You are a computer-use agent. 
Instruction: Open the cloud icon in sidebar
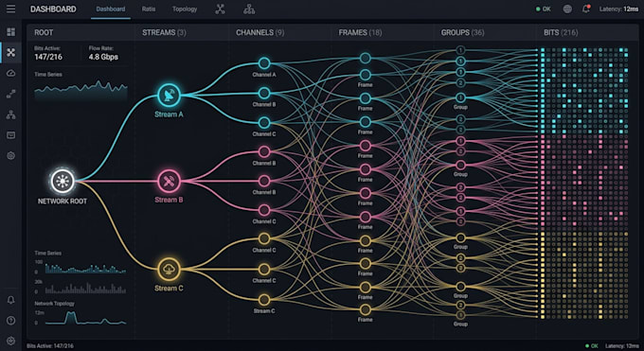(11, 73)
